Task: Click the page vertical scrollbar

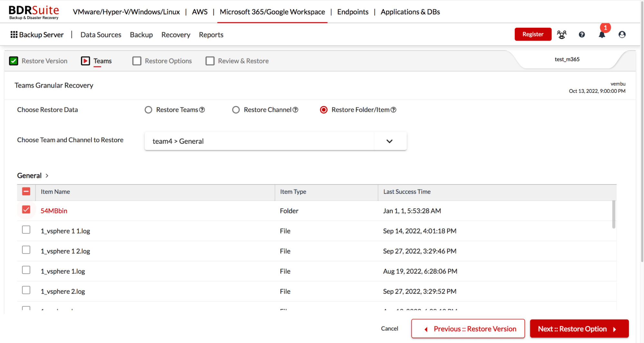Action: [x=642, y=132]
